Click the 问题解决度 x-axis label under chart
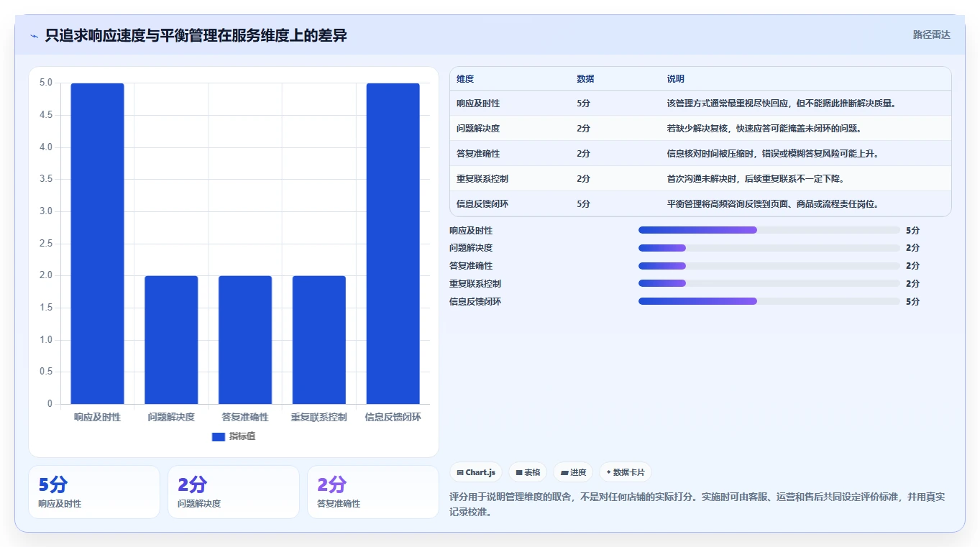The height and width of the screenshot is (547, 980). (171, 417)
